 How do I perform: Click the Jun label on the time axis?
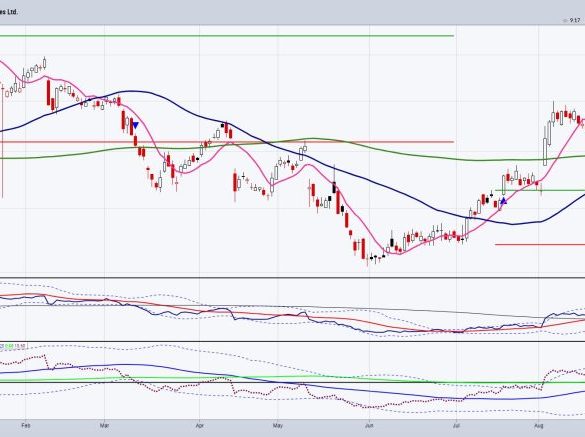[x=369, y=425]
